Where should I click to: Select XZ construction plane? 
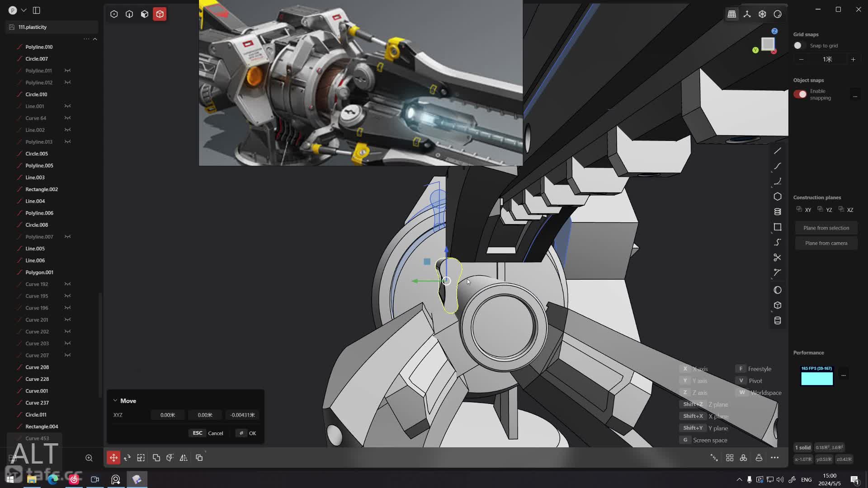[x=846, y=210]
